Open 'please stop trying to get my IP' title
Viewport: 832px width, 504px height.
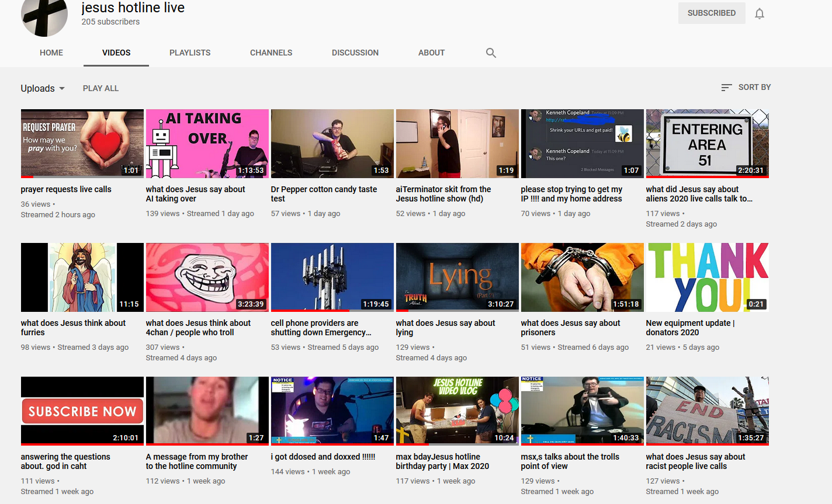pyautogui.click(x=572, y=194)
